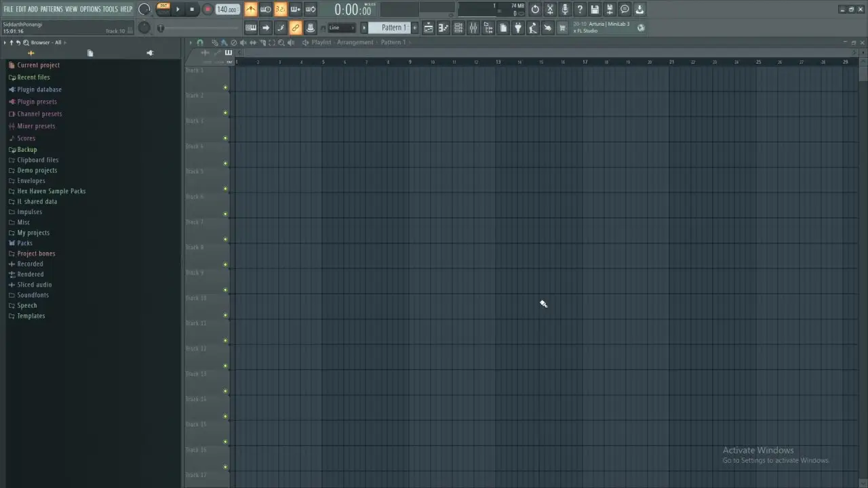Toggle typing keyboard to piano
This screenshot has height=488, width=868.
251,28
